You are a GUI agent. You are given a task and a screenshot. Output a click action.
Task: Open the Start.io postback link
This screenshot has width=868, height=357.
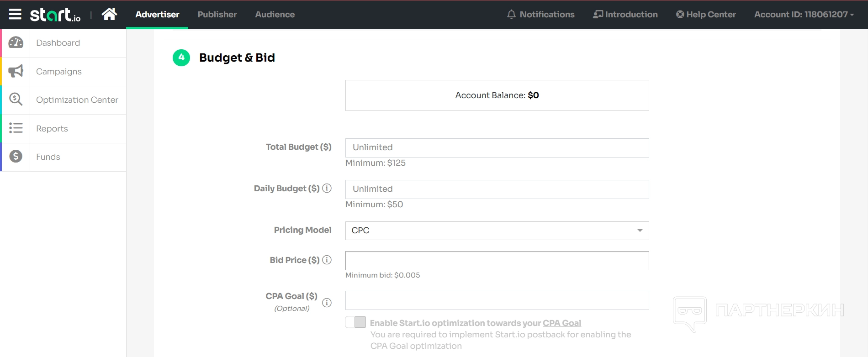point(530,335)
